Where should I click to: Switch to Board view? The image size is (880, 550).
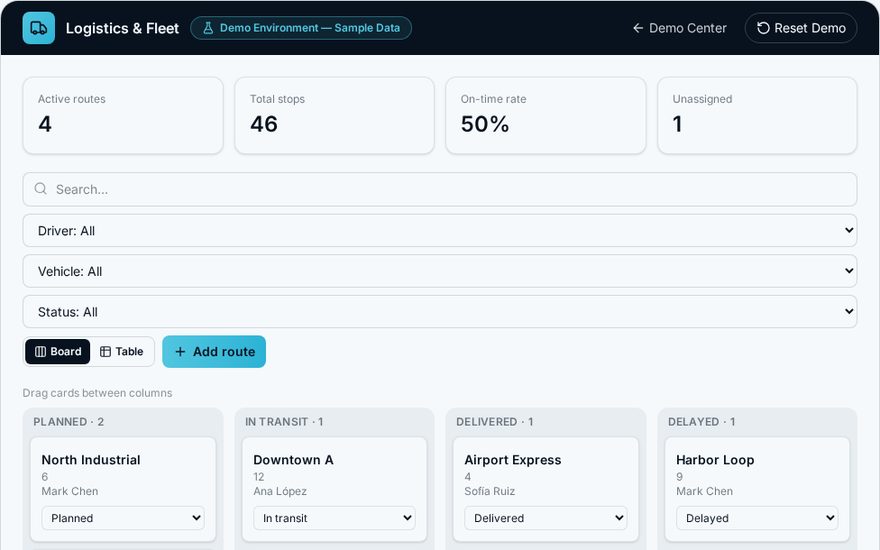point(58,351)
